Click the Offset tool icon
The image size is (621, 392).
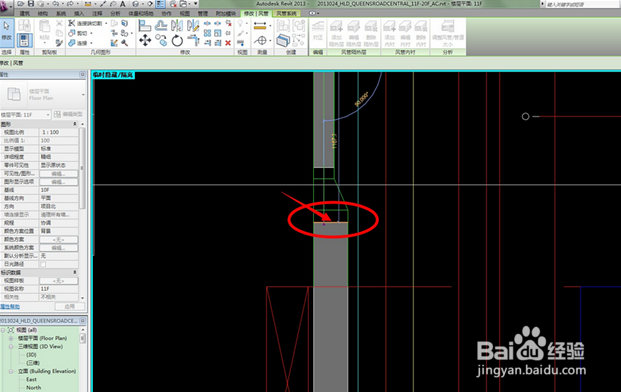(161, 26)
